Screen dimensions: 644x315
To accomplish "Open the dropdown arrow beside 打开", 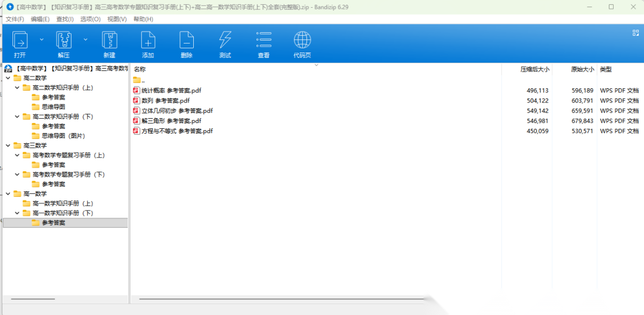I will (42, 39).
